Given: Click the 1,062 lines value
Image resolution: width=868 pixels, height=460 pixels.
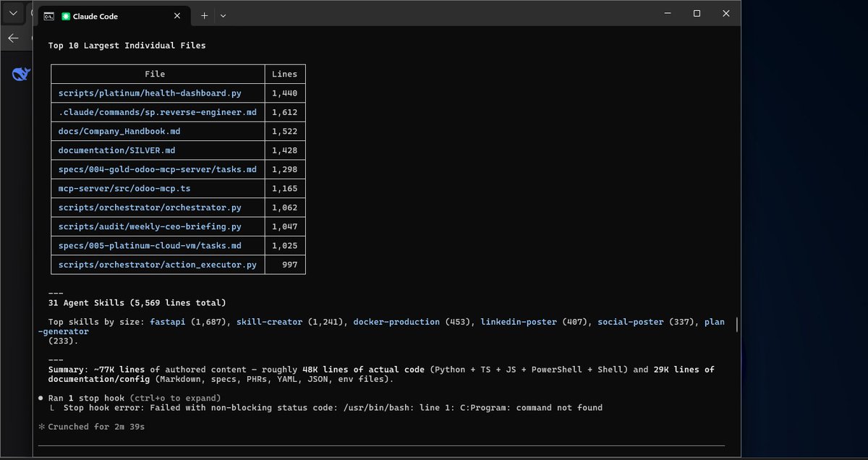Looking at the screenshot, I should coord(284,208).
